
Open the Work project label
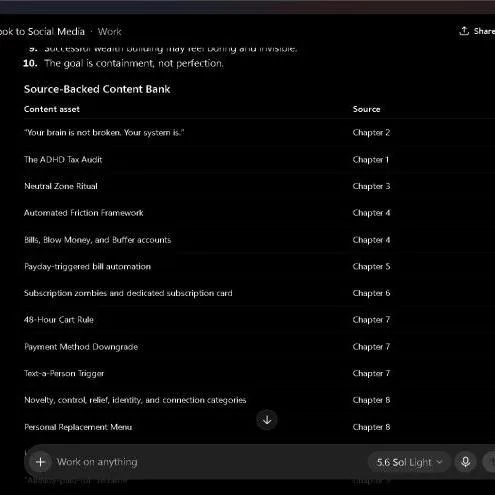(x=110, y=32)
